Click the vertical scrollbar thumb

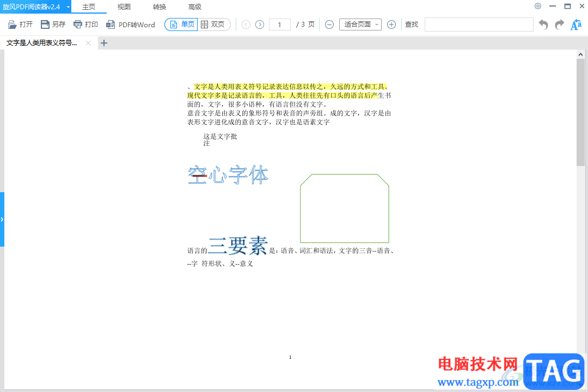coord(580,113)
